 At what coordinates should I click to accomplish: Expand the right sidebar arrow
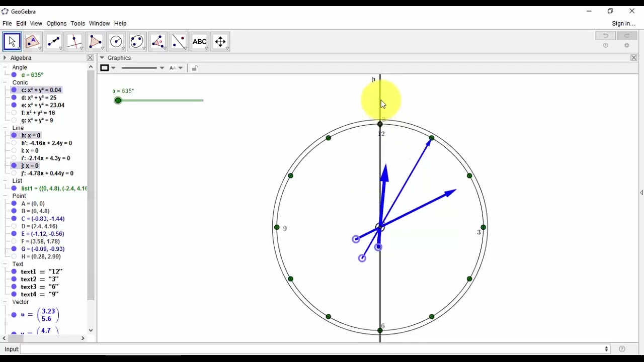[641, 193]
